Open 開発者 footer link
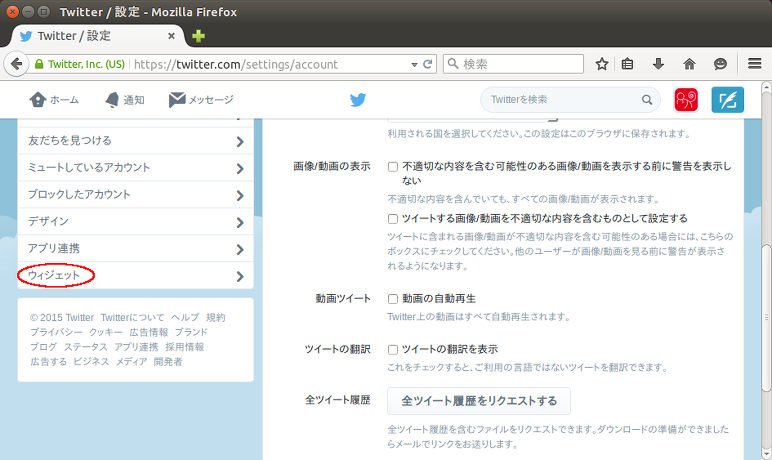 168,362
